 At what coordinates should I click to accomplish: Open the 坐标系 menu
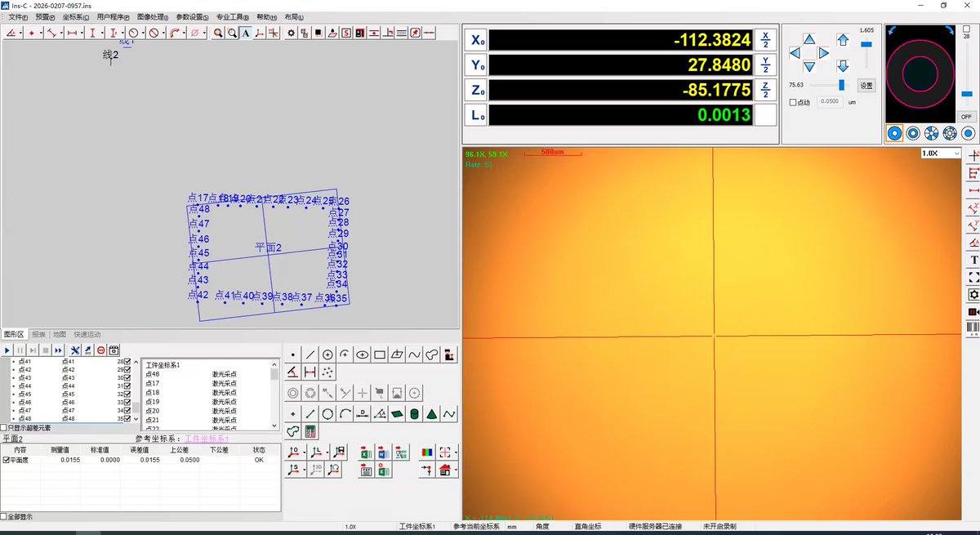click(x=76, y=16)
